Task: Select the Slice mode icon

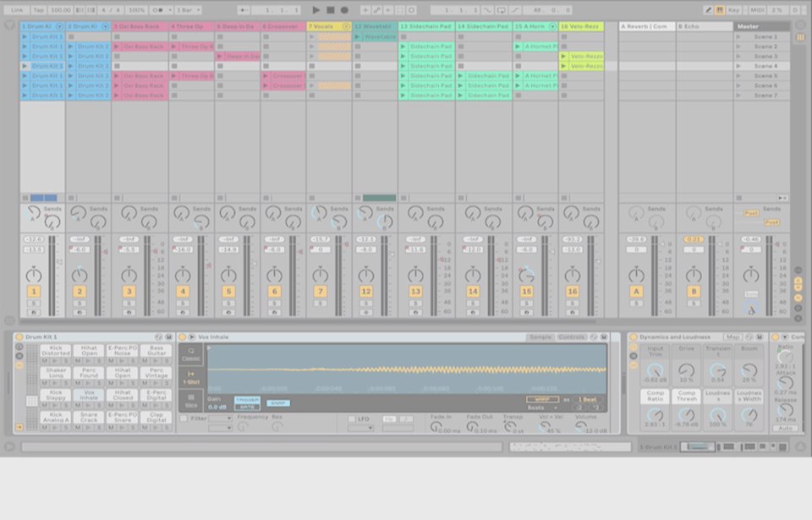Action: 191,400
